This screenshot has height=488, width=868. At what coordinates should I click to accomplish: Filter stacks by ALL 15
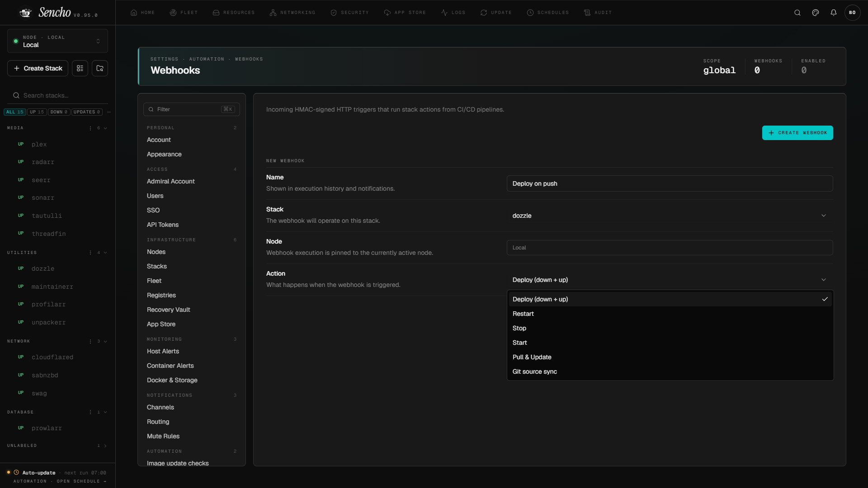(15, 112)
